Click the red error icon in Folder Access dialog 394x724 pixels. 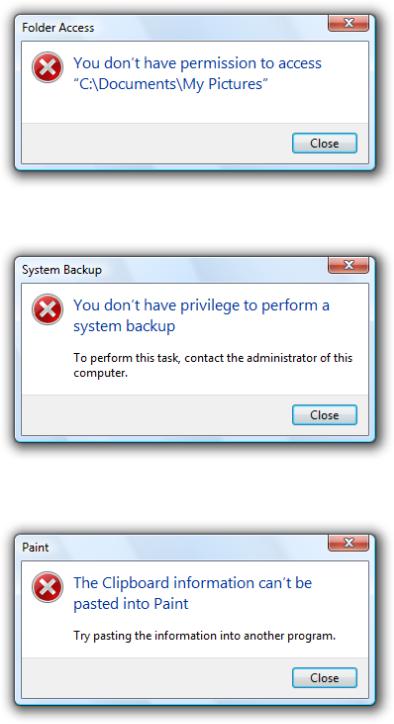pyautogui.click(x=48, y=67)
